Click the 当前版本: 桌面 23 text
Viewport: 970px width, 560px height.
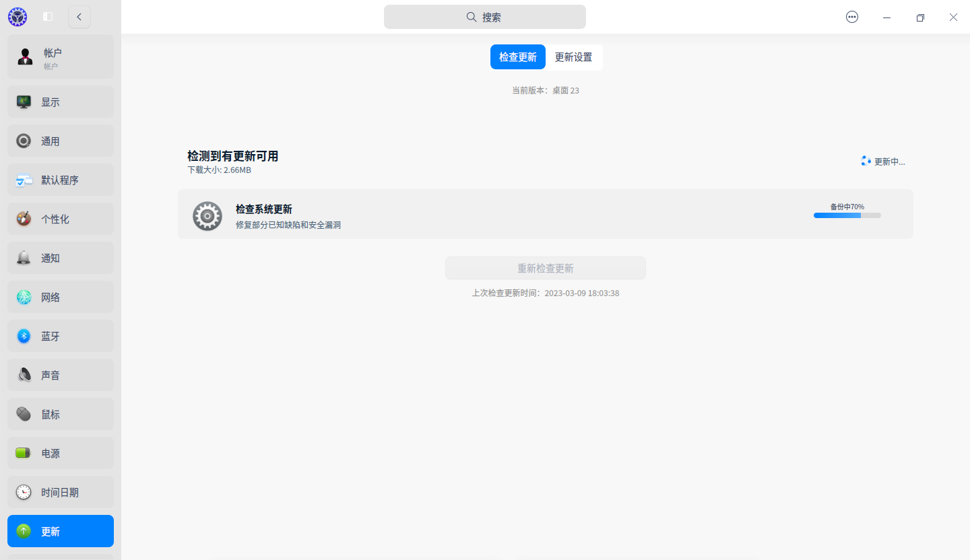(x=546, y=90)
